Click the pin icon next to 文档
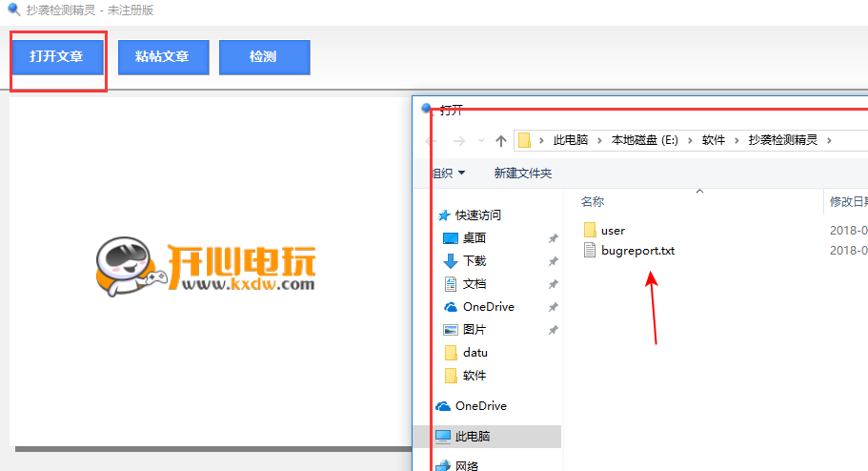 click(x=553, y=284)
